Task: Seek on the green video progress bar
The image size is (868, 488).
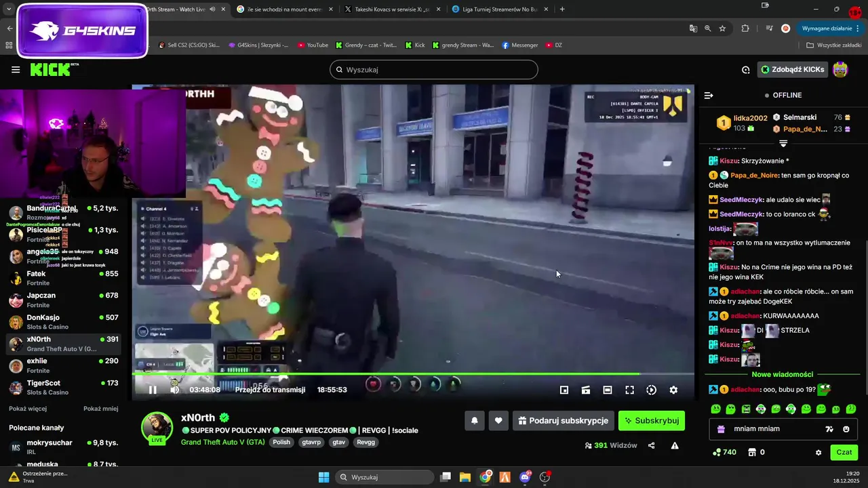Action: click(x=413, y=373)
